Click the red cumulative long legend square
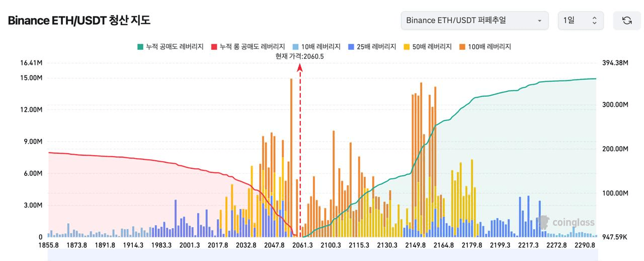This screenshot has height=261, width=644. click(x=214, y=47)
